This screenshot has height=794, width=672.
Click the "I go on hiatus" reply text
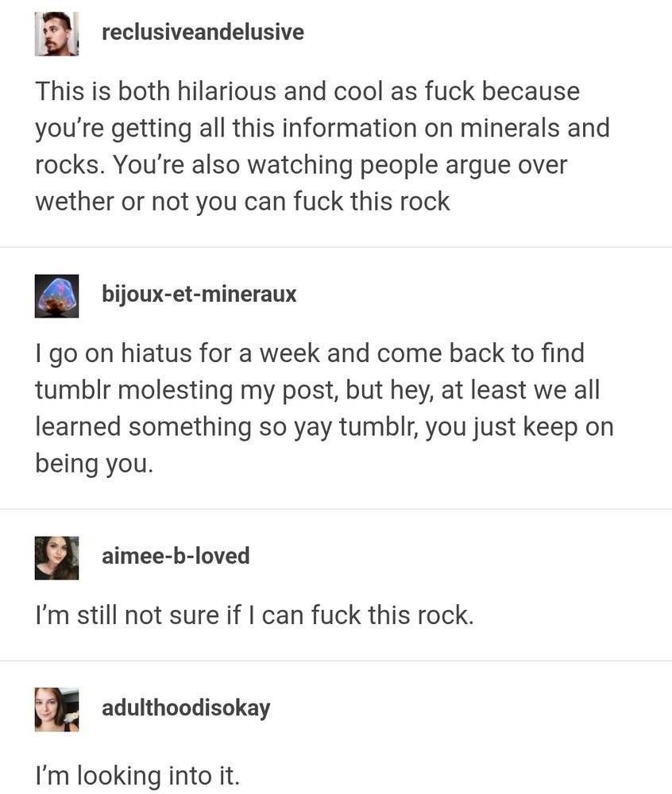click(x=324, y=407)
